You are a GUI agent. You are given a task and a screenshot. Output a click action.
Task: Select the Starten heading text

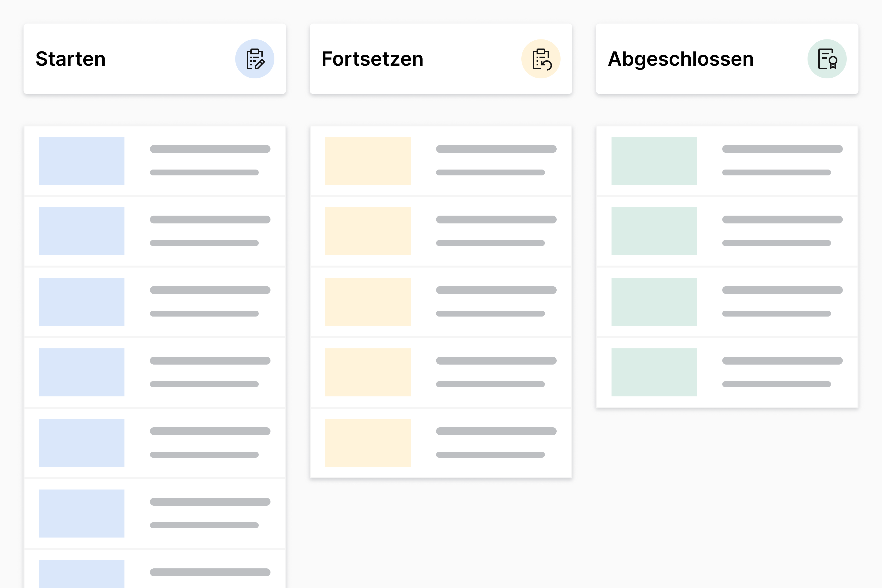pos(71,59)
